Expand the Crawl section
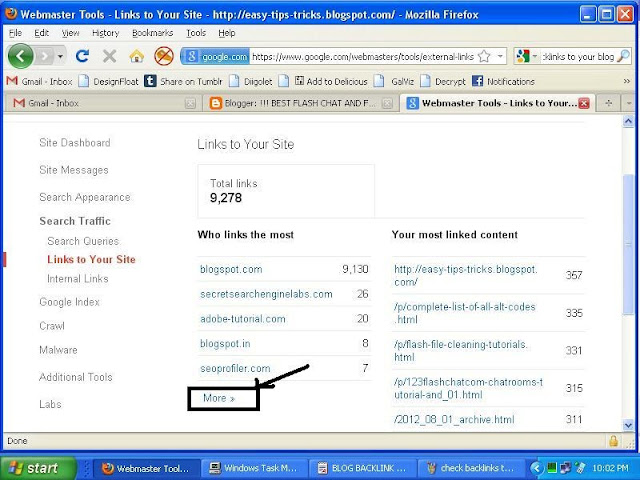 coord(52,326)
